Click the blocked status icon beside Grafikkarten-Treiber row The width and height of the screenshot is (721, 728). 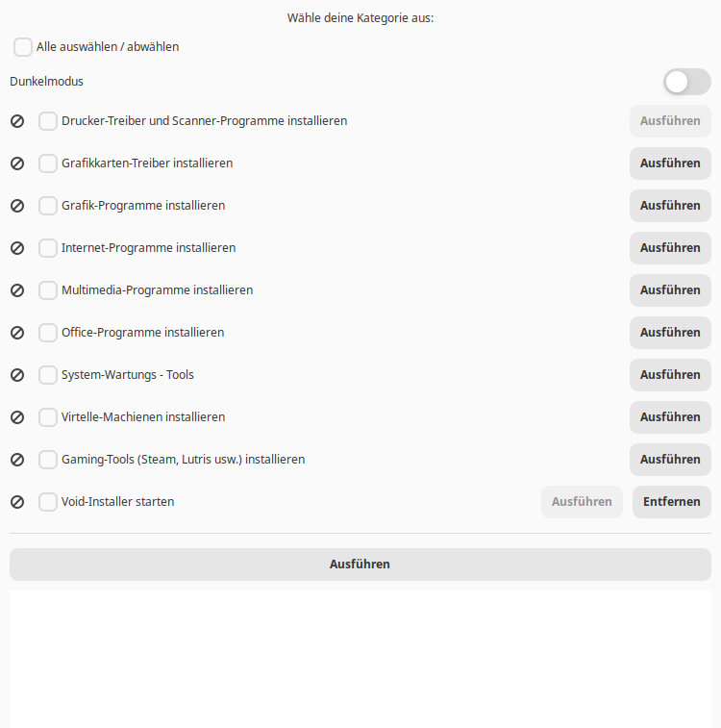(17, 163)
